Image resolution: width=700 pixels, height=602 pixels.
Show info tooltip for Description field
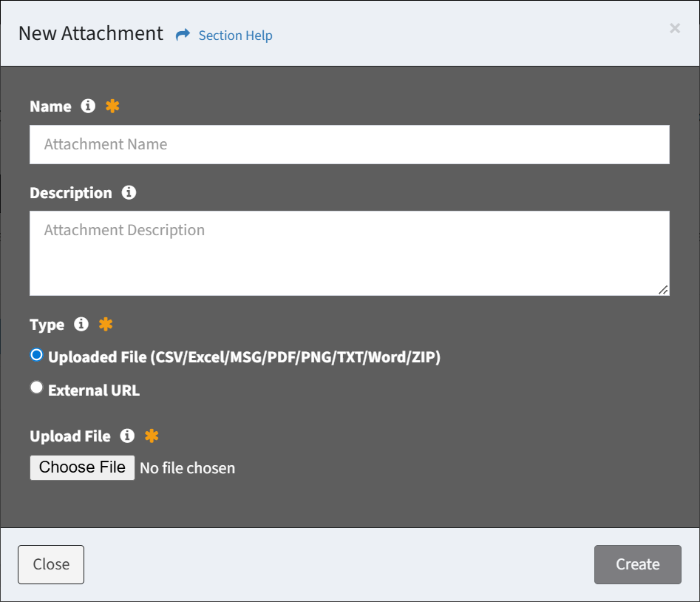click(129, 192)
